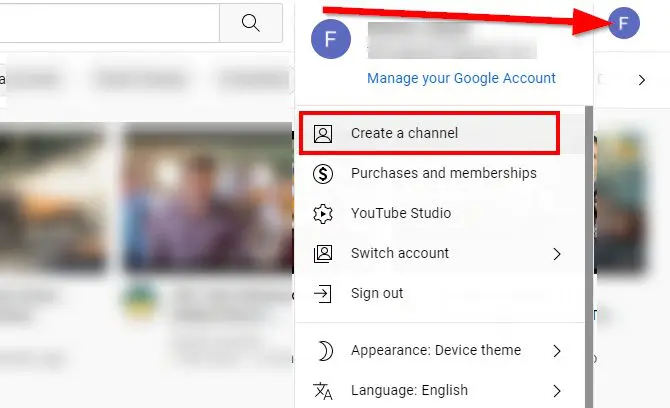The image size is (670, 408).
Task: Click the Create a channel person icon
Action: point(323,134)
